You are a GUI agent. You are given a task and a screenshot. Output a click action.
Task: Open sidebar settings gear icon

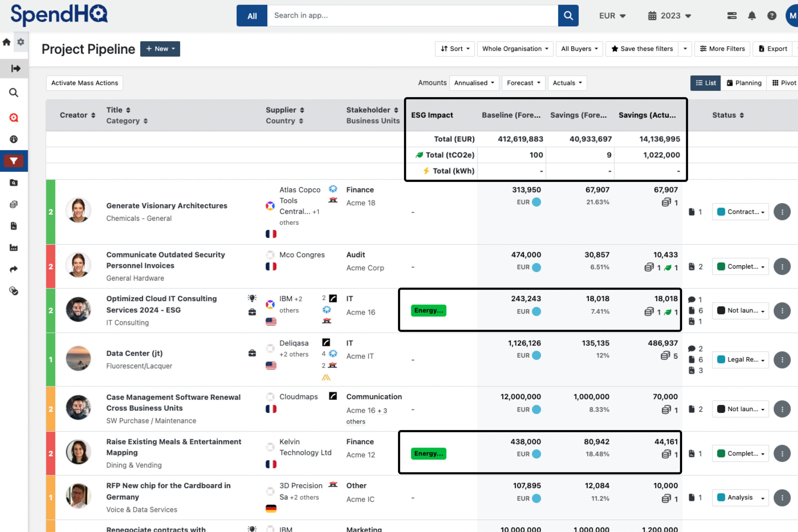[21, 42]
